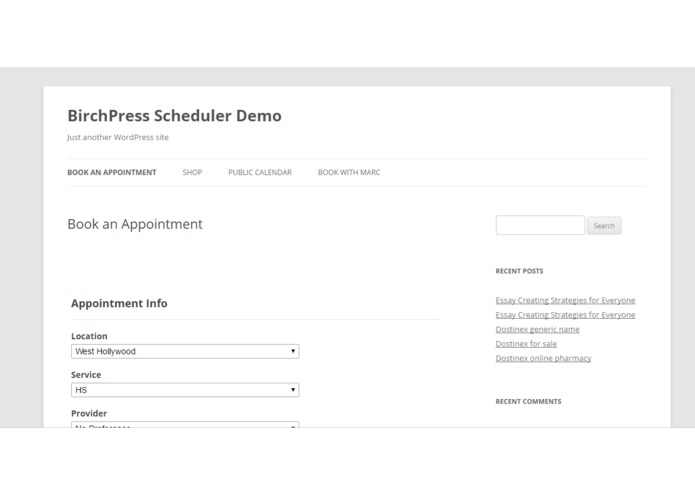Image resolution: width=695 pixels, height=494 pixels.
Task: Open second Essay Creating Strategies for Everyone post
Action: point(565,315)
